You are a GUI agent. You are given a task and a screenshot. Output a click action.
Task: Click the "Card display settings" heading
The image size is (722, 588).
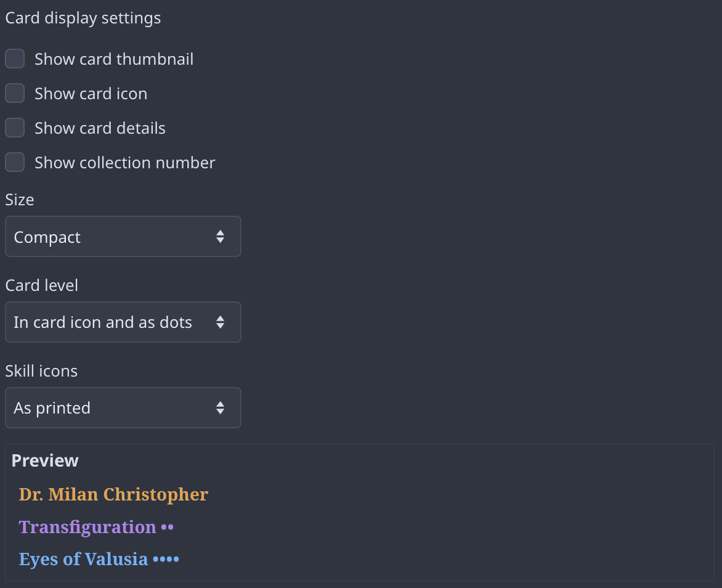point(83,18)
